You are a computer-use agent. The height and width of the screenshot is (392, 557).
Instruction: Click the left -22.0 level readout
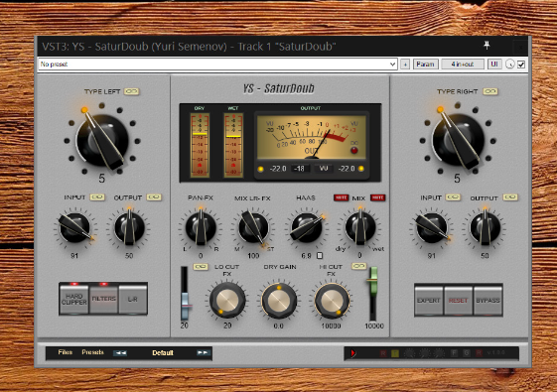pyautogui.click(x=278, y=169)
